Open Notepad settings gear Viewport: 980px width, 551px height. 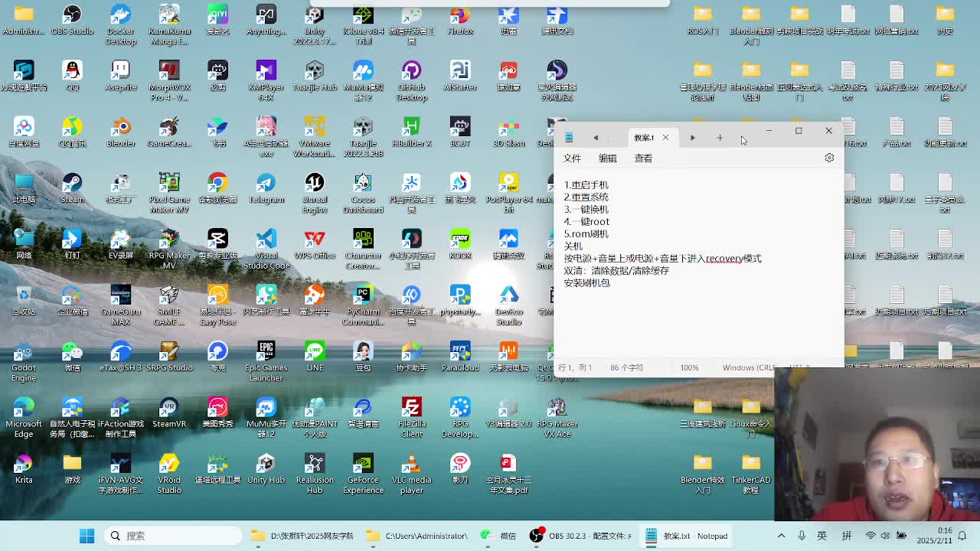pos(829,158)
